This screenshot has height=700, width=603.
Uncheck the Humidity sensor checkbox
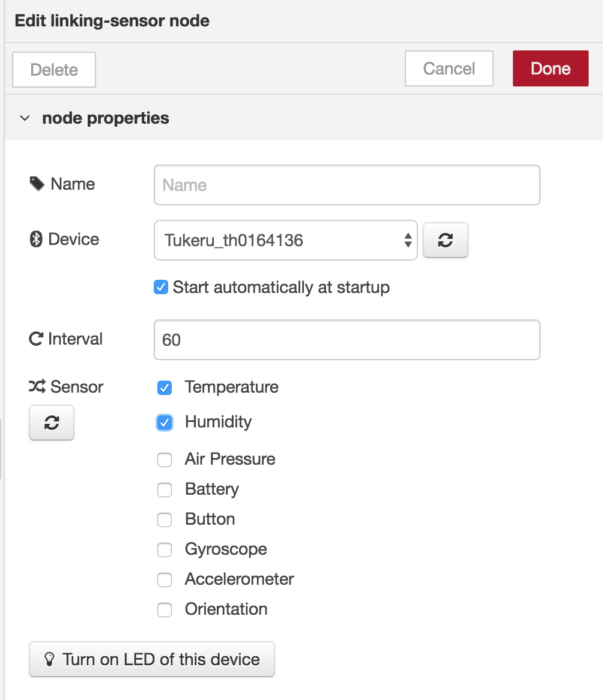pos(165,422)
